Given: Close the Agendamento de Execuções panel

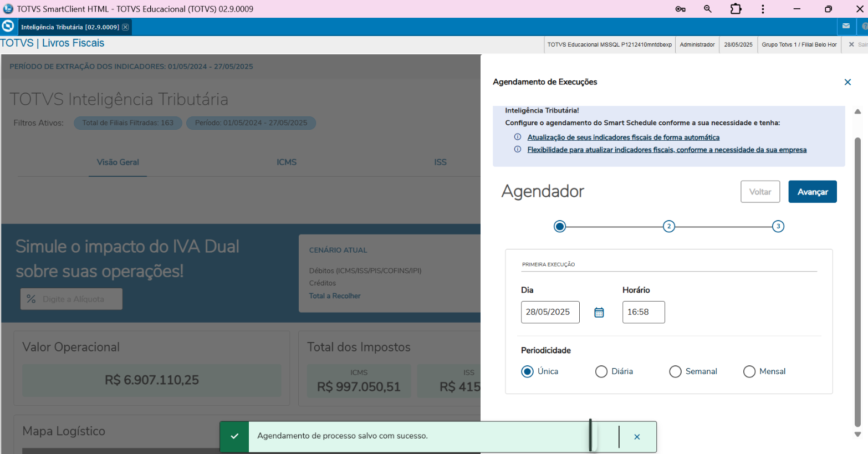Looking at the screenshot, I should tap(847, 82).
